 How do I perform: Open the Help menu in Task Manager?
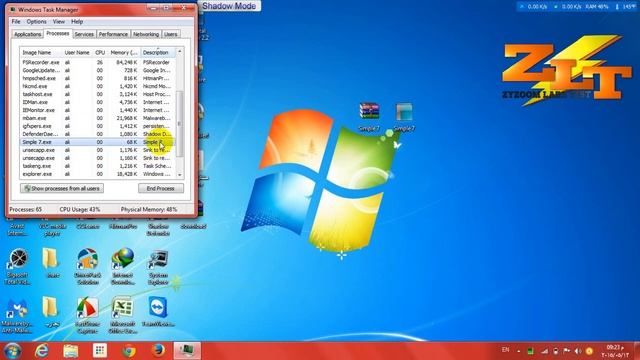[77, 21]
